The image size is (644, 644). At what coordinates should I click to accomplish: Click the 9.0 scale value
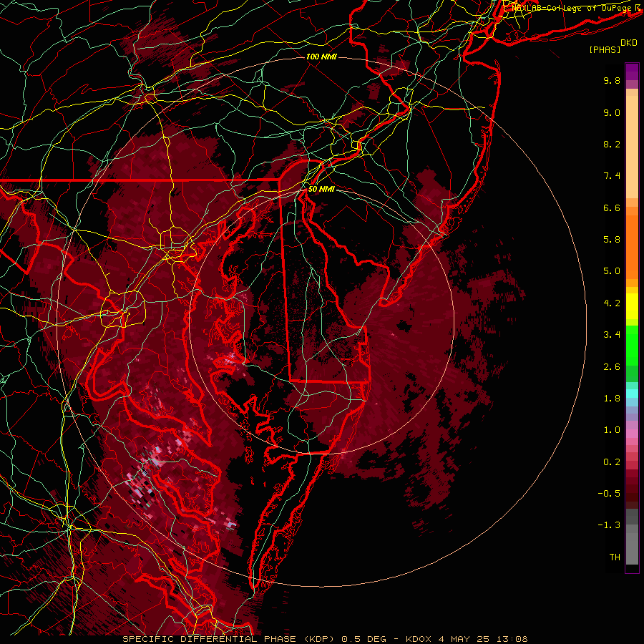(612, 112)
